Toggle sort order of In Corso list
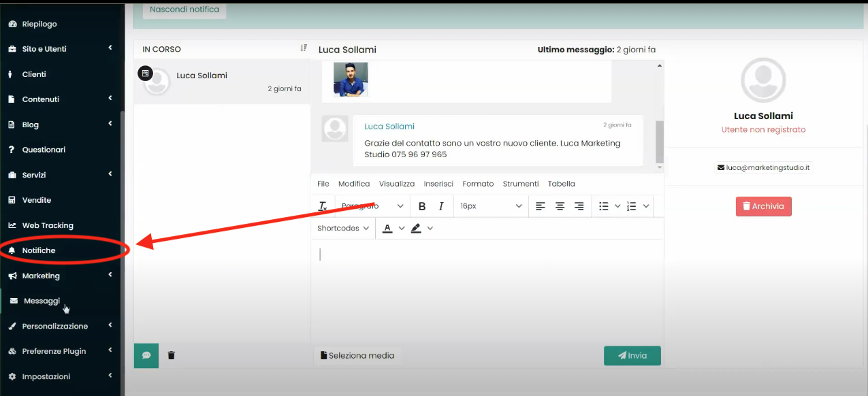Viewport: 868px width, 396px height. click(304, 48)
